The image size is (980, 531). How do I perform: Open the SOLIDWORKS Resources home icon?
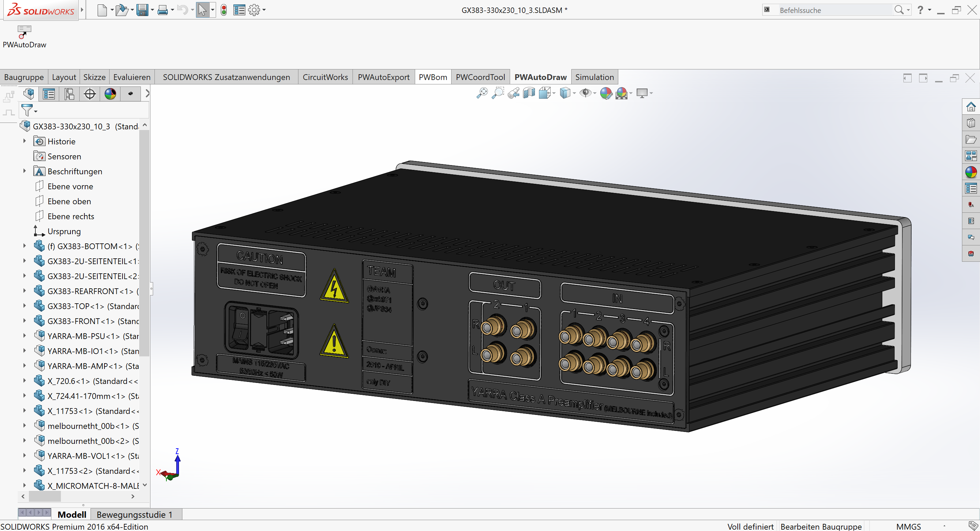(x=971, y=107)
